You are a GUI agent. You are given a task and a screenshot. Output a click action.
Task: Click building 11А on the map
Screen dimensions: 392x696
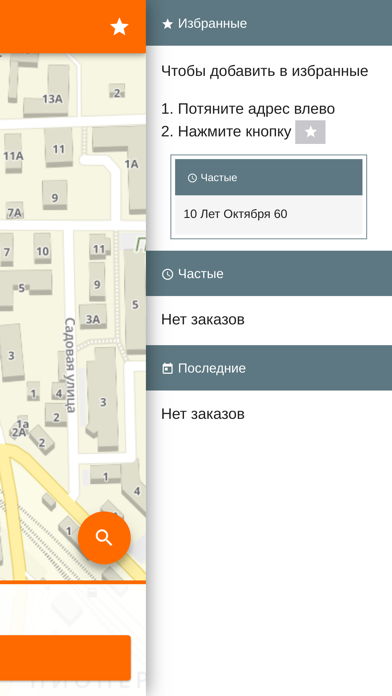[x=13, y=156]
